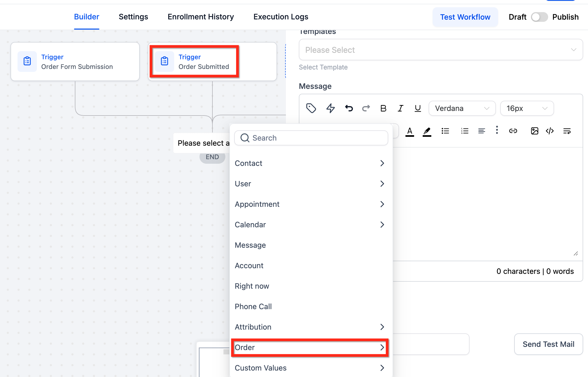The width and height of the screenshot is (588, 377).
Task: Click the Test Workflow button
Action: coord(465,17)
